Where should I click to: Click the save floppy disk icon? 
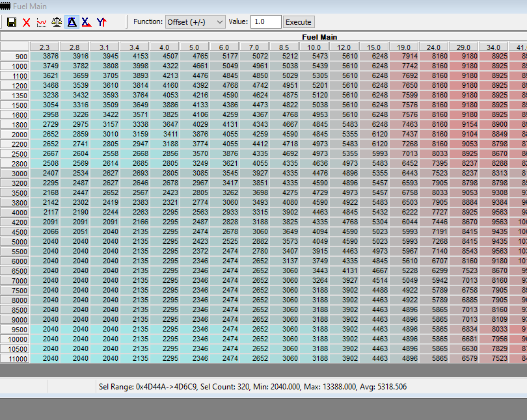coord(12,22)
